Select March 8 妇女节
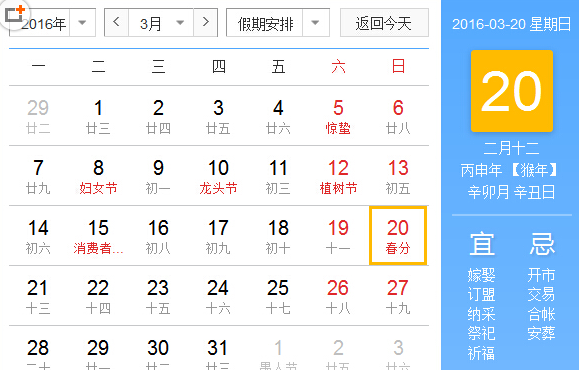Image resolution: width=579 pixels, height=370 pixels. pos(98,177)
